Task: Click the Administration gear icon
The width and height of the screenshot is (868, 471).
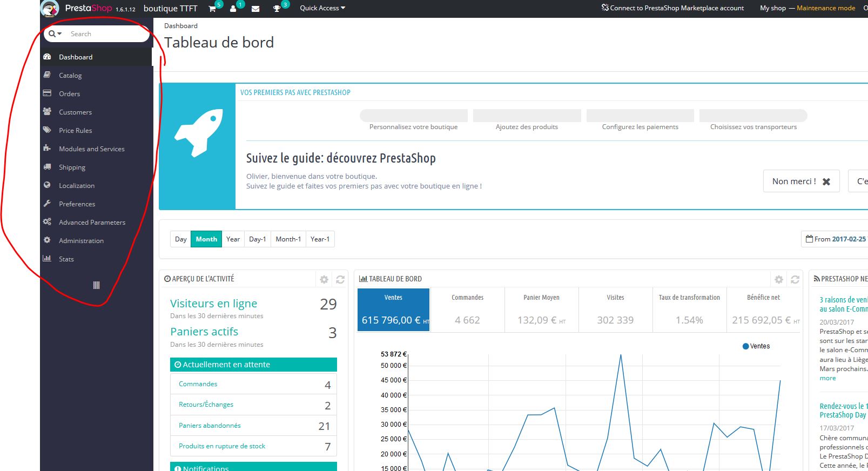Action: coord(47,240)
